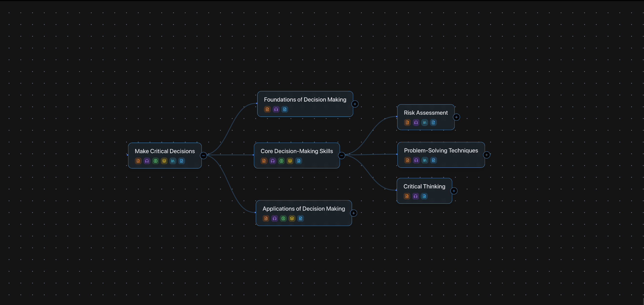Open blue document icon on Applications of Decision Making
The width and height of the screenshot is (644, 305).
(300, 218)
